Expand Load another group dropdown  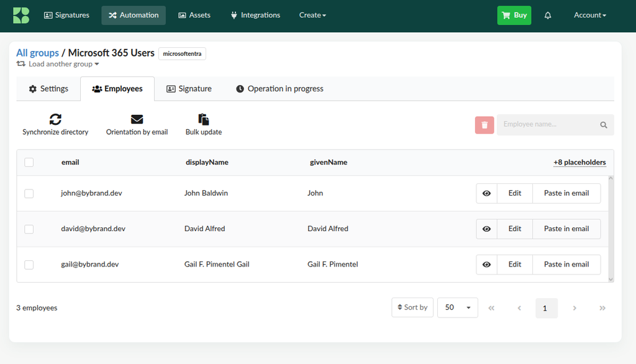click(58, 64)
